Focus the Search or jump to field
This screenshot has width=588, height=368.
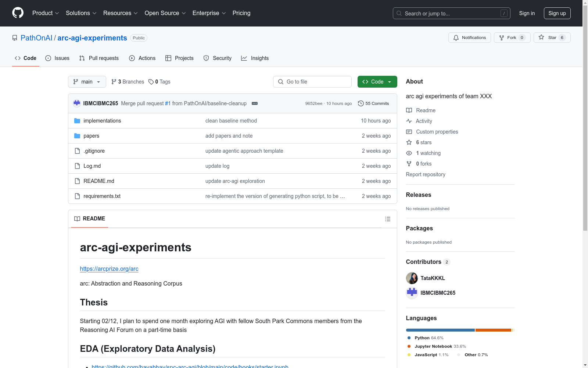tap(452, 13)
